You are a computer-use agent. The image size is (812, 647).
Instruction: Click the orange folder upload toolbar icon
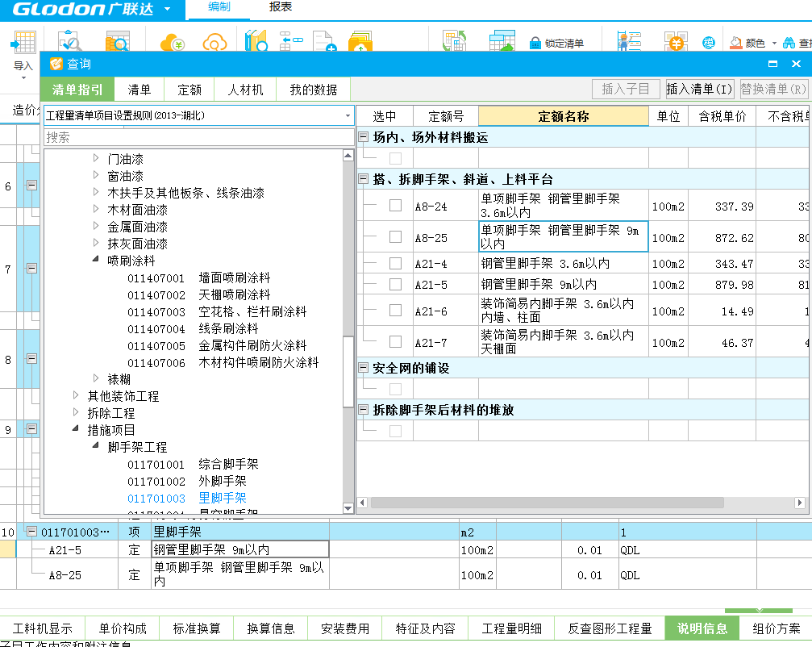pos(360,41)
